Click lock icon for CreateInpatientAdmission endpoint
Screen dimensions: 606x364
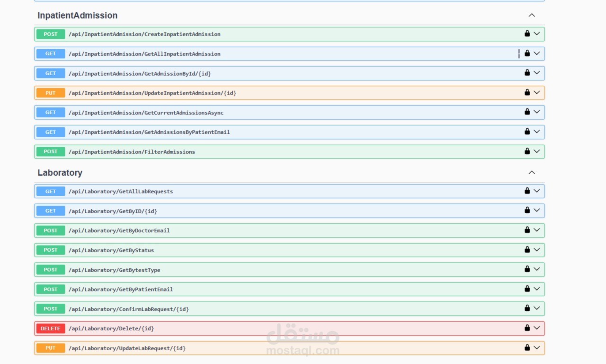click(x=527, y=34)
